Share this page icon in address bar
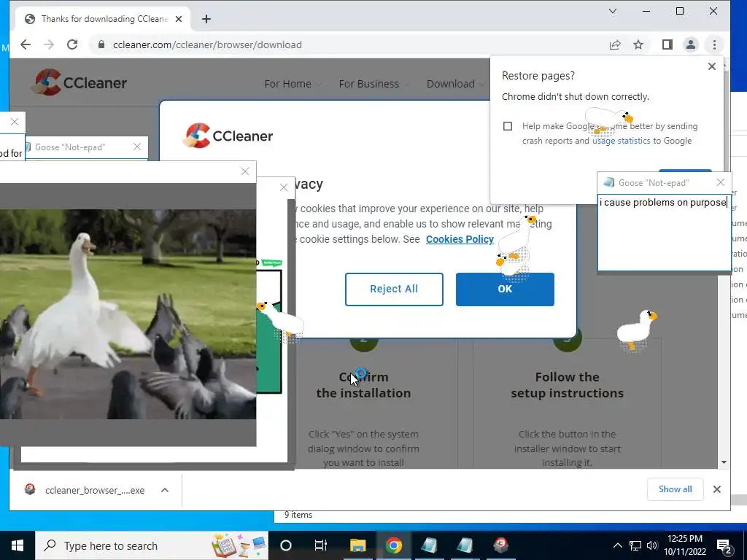 (615, 44)
